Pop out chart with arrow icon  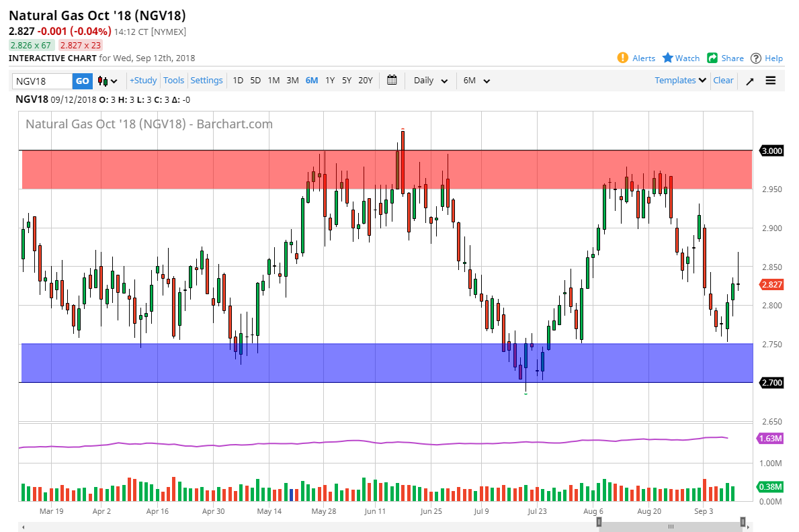click(x=749, y=81)
